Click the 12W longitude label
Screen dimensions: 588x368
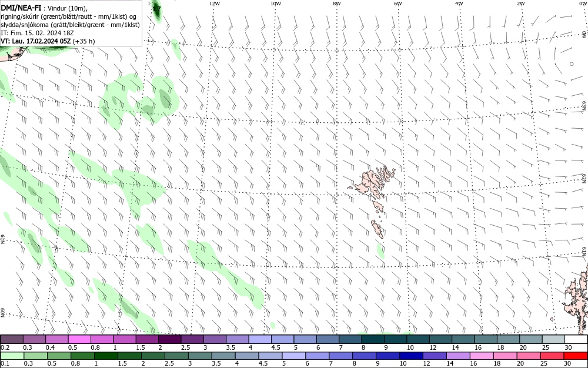tap(214, 4)
